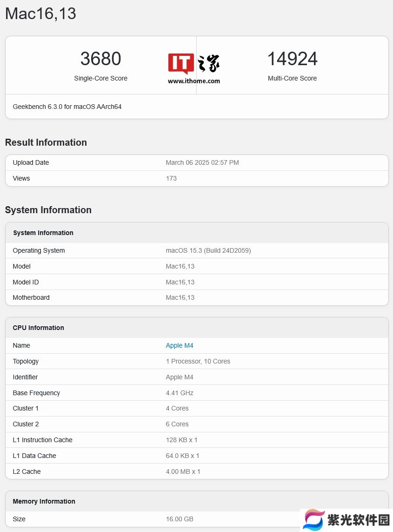The width and height of the screenshot is (393, 532).
Task: Select the Identifier value Apple M4
Action: tap(180, 377)
